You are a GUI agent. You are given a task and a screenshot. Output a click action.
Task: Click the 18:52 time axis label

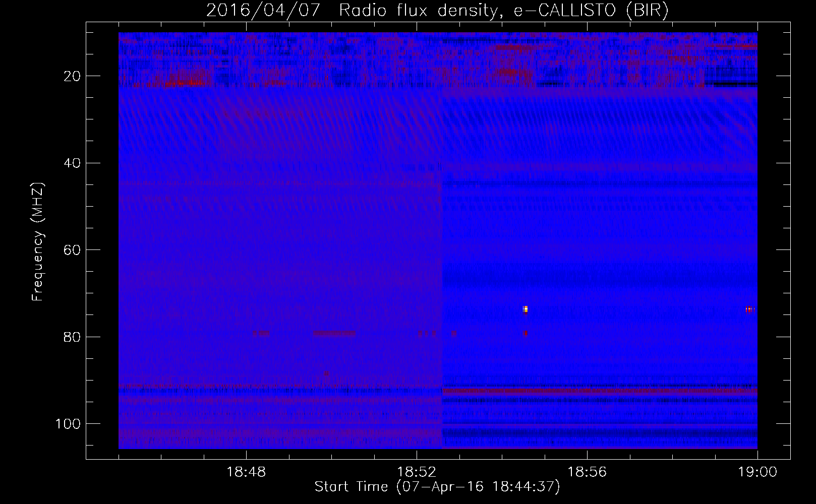417,472
